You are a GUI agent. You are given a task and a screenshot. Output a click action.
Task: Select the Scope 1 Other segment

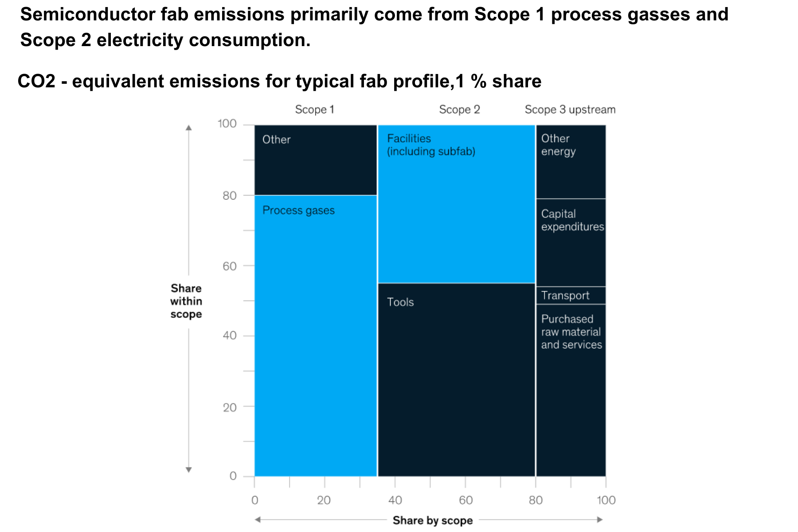[315, 160]
